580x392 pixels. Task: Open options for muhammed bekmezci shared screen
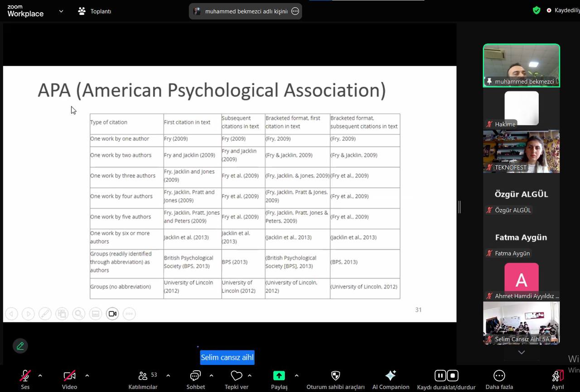(295, 11)
